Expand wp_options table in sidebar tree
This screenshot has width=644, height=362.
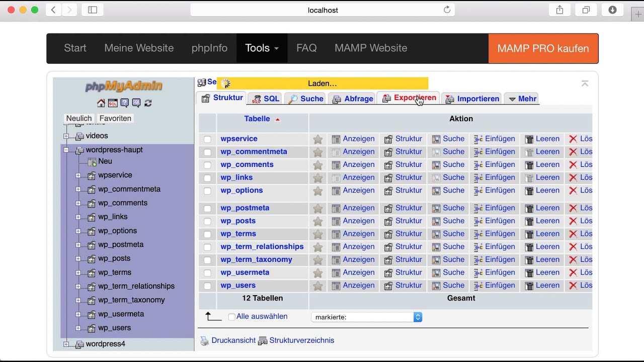78,231
